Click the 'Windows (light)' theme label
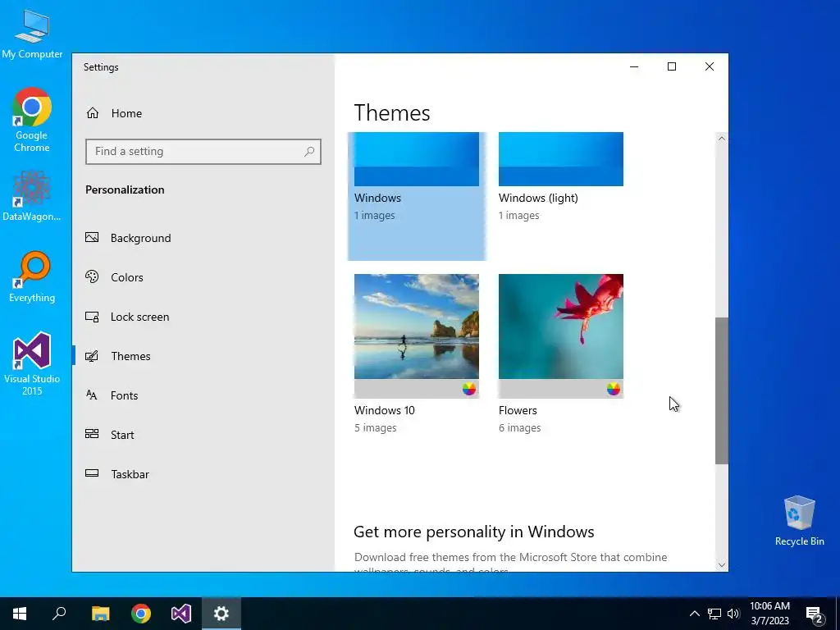The height and width of the screenshot is (630, 840). click(538, 198)
